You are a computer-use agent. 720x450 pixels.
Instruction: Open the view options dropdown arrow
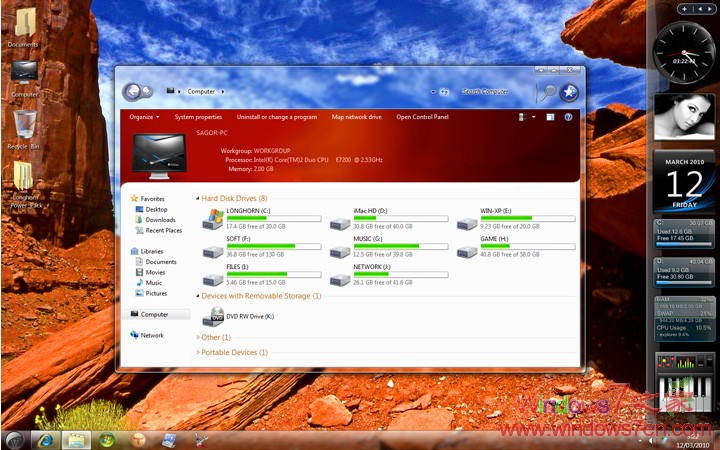[x=534, y=117]
